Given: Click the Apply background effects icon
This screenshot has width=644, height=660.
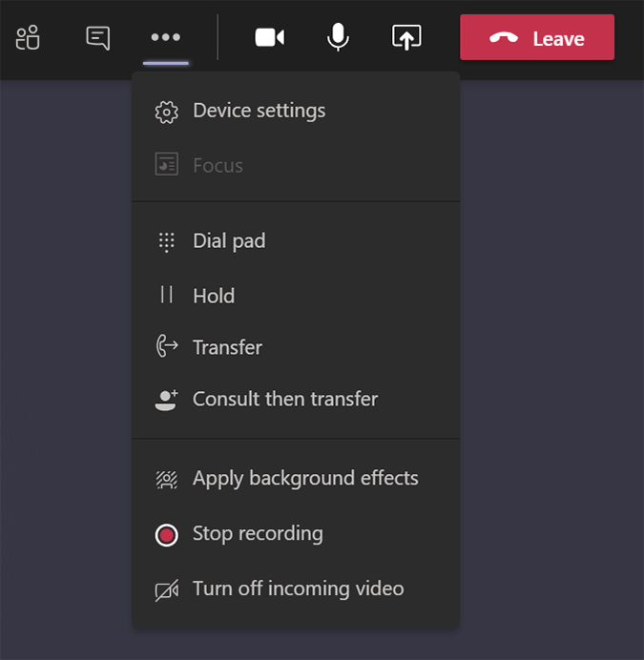Looking at the screenshot, I should [x=167, y=479].
